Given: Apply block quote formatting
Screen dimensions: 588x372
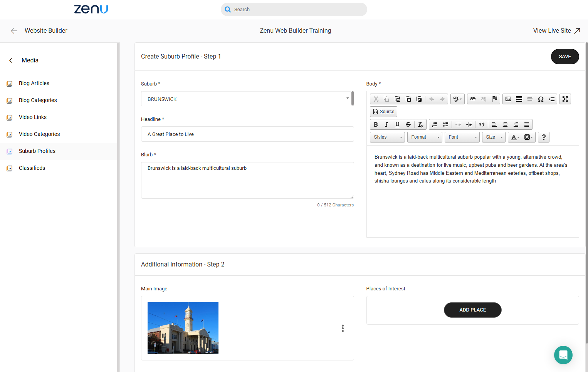Looking at the screenshot, I should click(481, 124).
